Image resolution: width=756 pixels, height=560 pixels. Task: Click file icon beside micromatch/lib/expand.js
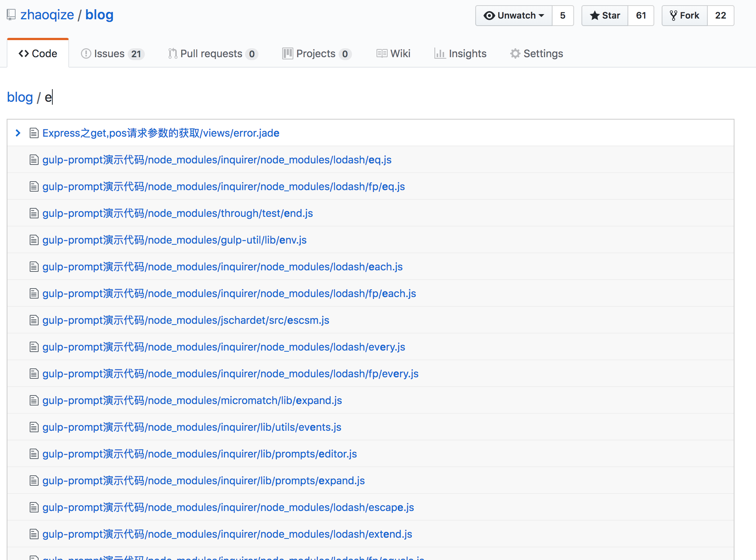coord(34,400)
